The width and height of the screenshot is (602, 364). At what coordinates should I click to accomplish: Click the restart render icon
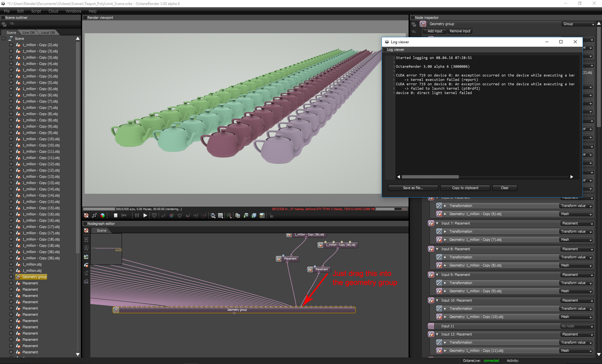coord(124,215)
